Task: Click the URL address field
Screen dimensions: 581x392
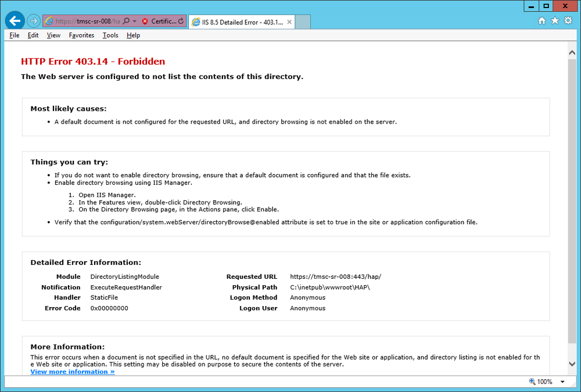Action: [88, 21]
